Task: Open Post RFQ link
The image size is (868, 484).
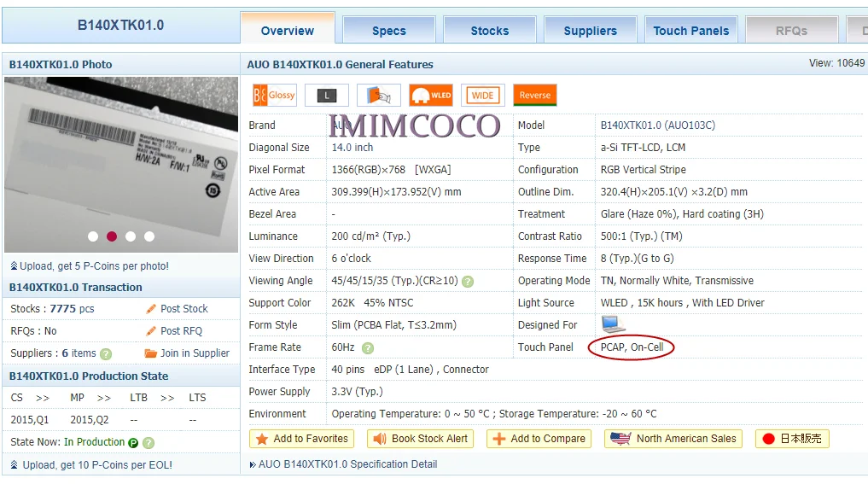Action: tap(181, 331)
